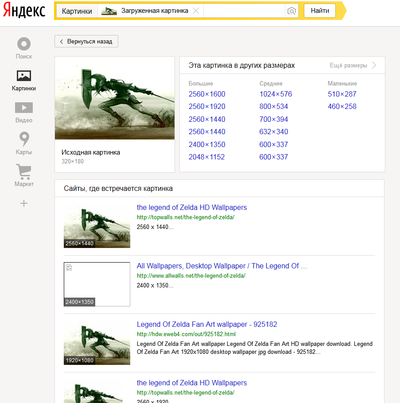The image size is (400, 403).
Task: Click the search text input field
Action: 244,11
